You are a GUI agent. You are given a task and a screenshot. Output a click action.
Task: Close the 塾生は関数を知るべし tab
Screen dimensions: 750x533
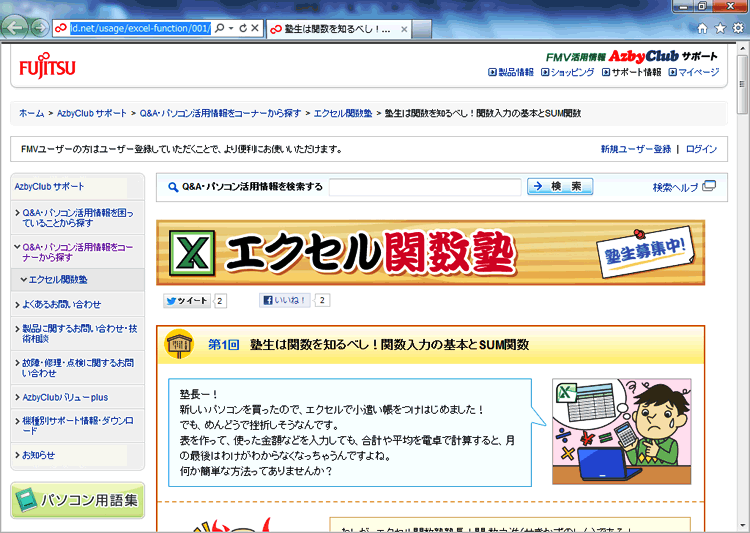click(x=404, y=29)
